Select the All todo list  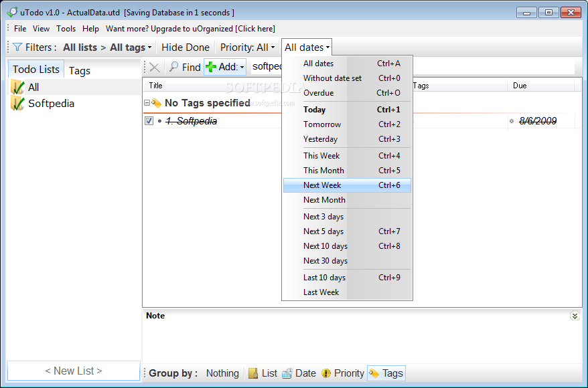pos(33,87)
